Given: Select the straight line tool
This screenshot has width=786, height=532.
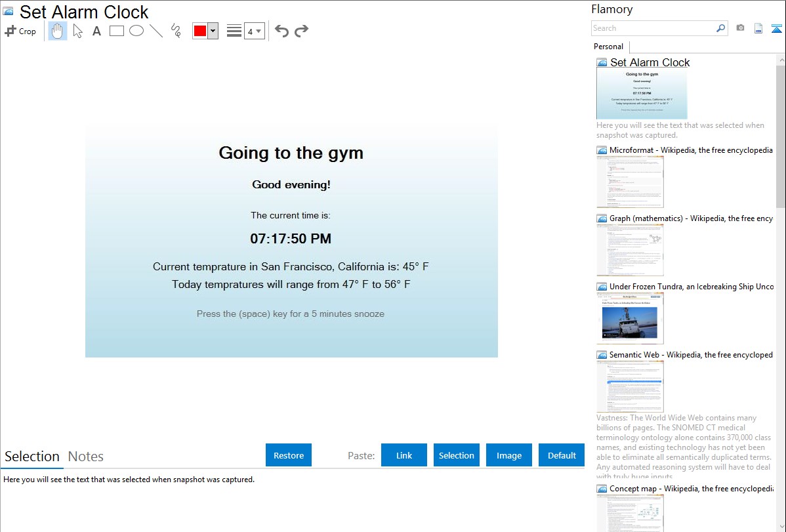Looking at the screenshot, I should pos(156,31).
